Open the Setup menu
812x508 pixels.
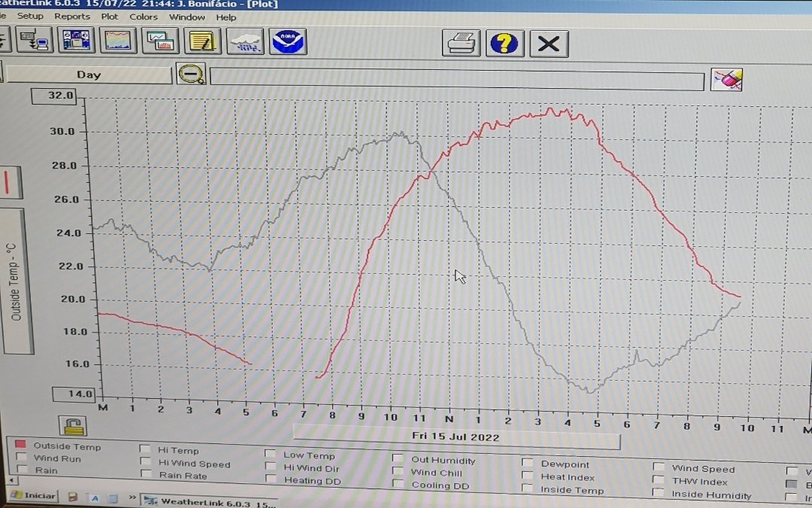pos(30,16)
